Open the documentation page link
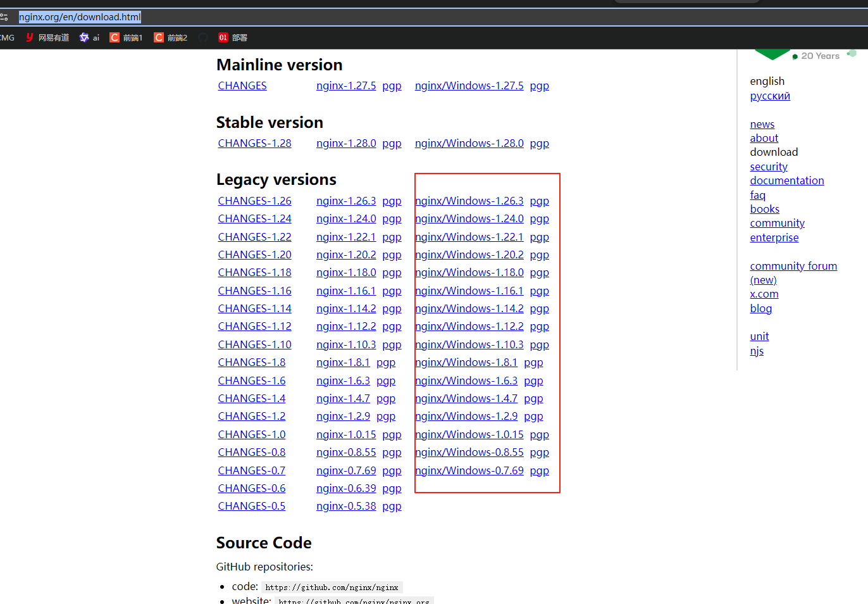The height and width of the screenshot is (604, 868). coord(786,180)
